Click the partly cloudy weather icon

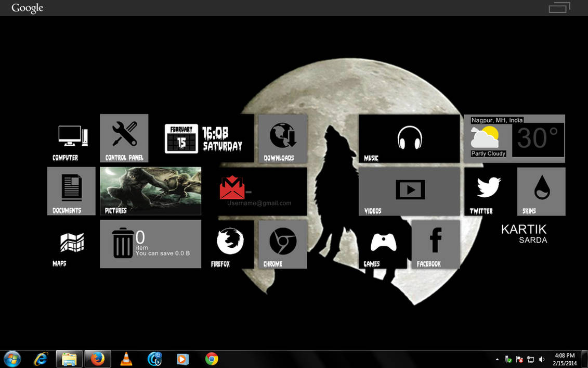point(485,137)
